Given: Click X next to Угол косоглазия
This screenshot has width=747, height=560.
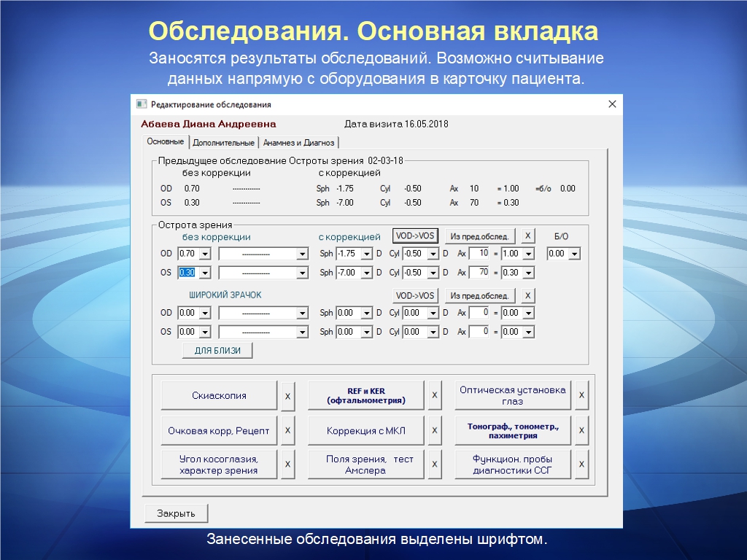Looking at the screenshot, I should point(288,464).
